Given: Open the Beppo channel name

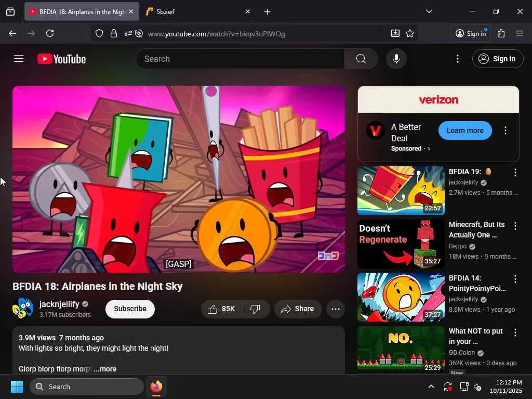Looking at the screenshot, I should 458,246.
